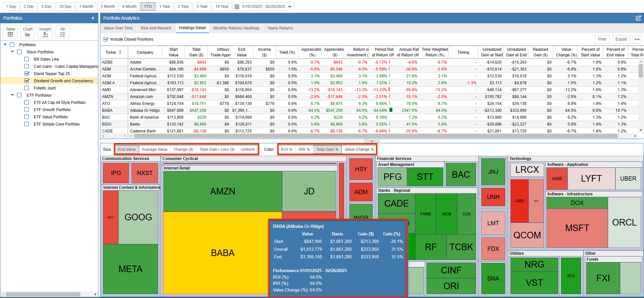The image size is (644, 298).
Task: Toggle column width fit arrows button
Action: [x=637, y=39]
